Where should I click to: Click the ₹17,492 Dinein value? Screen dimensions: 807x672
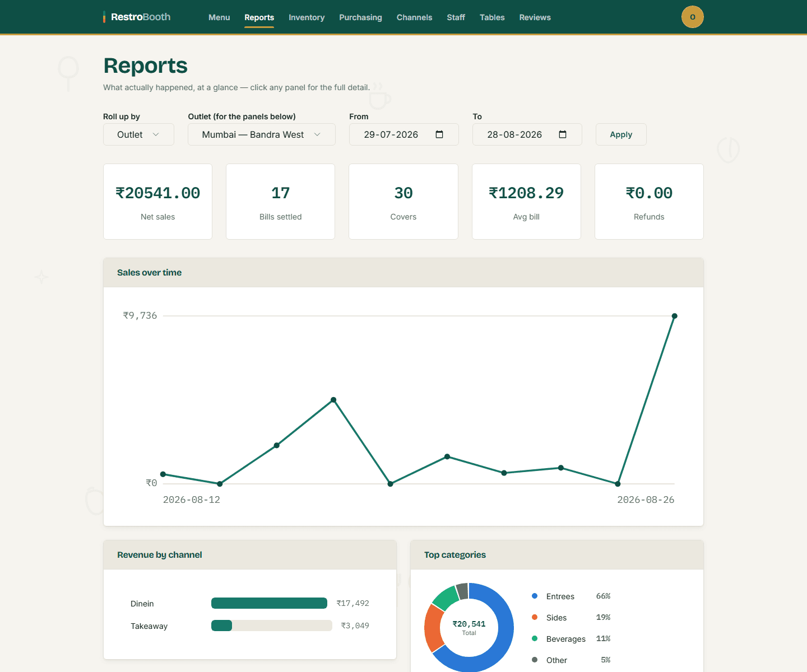353,603
